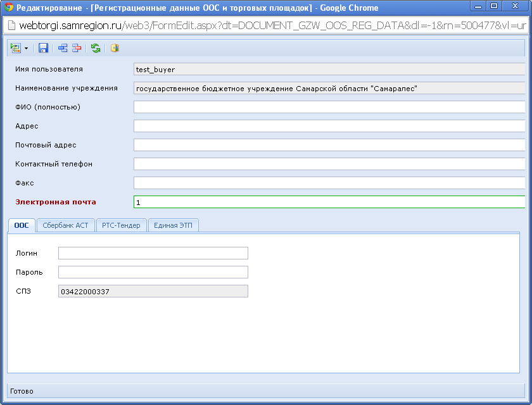
Task: Click the Chrome logo in title bar
Action: (x=9, y=8)
